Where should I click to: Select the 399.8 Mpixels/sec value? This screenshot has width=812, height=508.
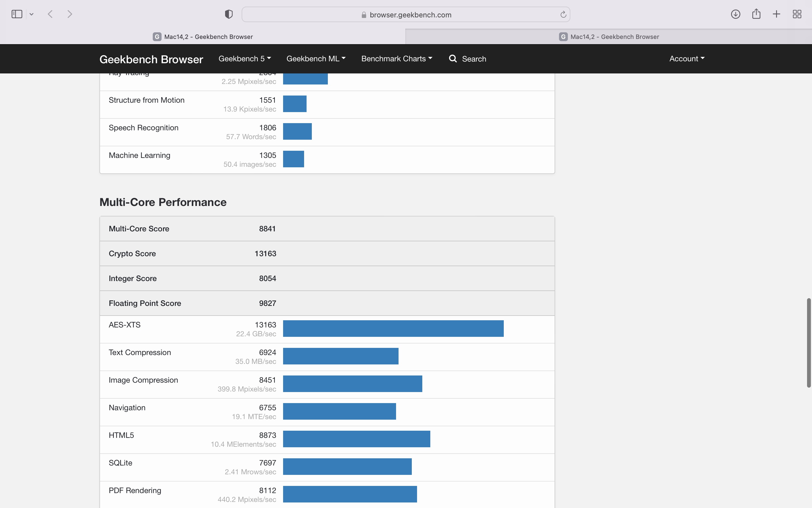click(247, 389)
